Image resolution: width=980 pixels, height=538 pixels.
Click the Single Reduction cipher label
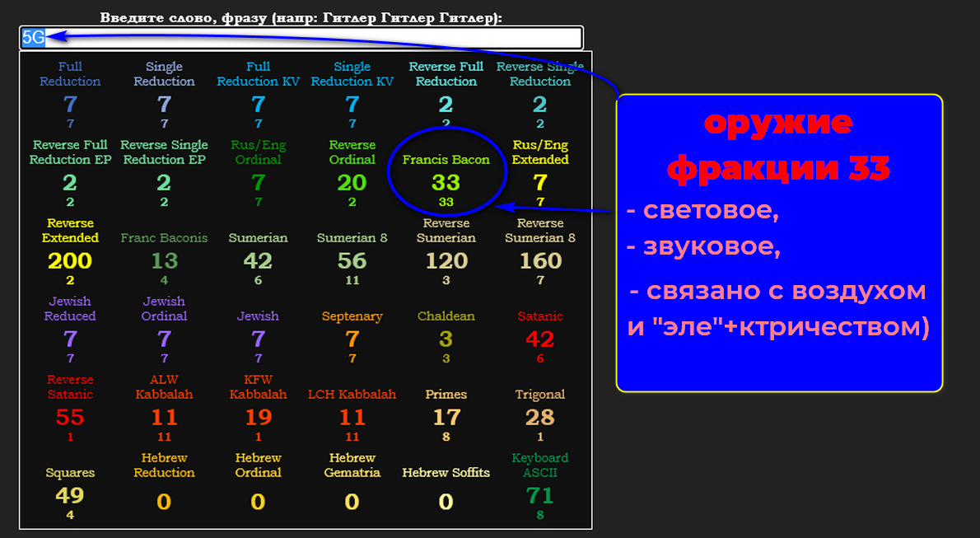165,74
